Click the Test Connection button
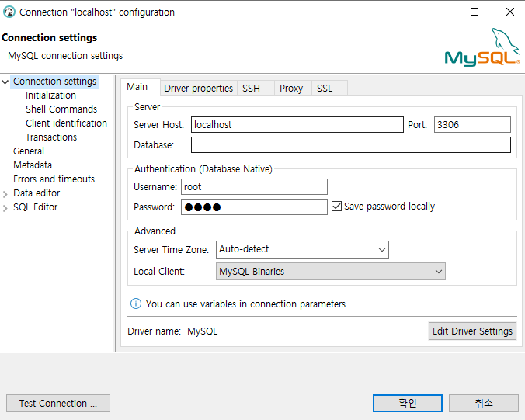Viewport: 525px width, 420px height. (58, 403)
